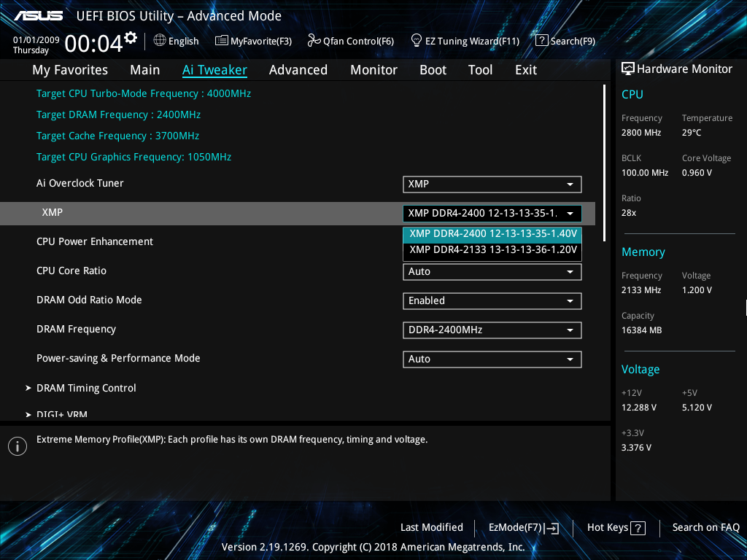The image size is (747, 560).
Task: Click MyFavorite(F3) button
Action: [253, 41]
